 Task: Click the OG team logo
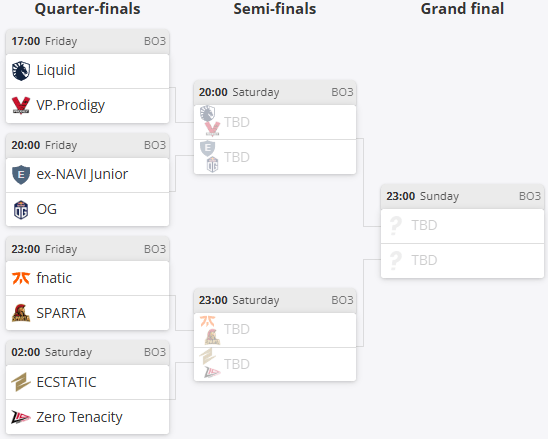tap(21, 210)
